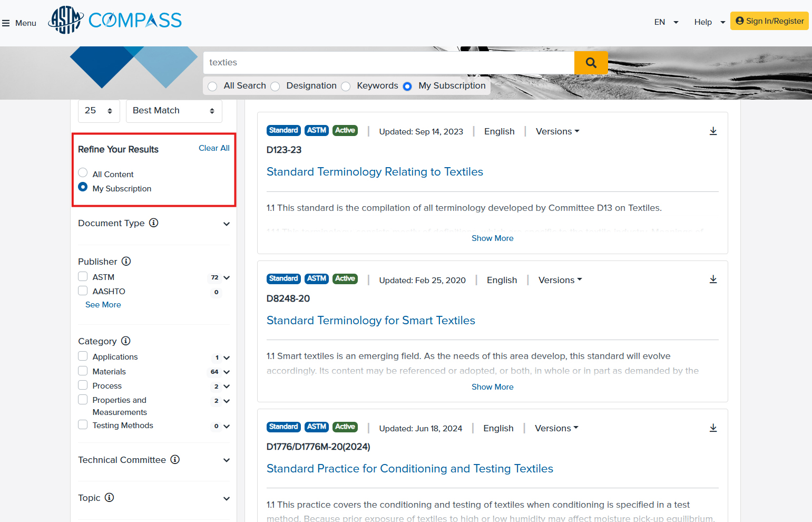This screenshot has height=522, width=812.
Task: Open the Help menu
Action: (x=709, y=22)
